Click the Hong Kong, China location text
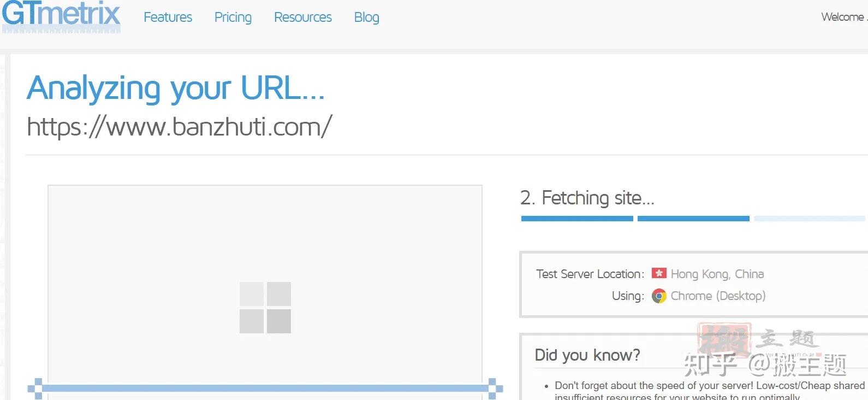This screenshot has height=400, width=868. pyautogui.click(x=717, y=274)
